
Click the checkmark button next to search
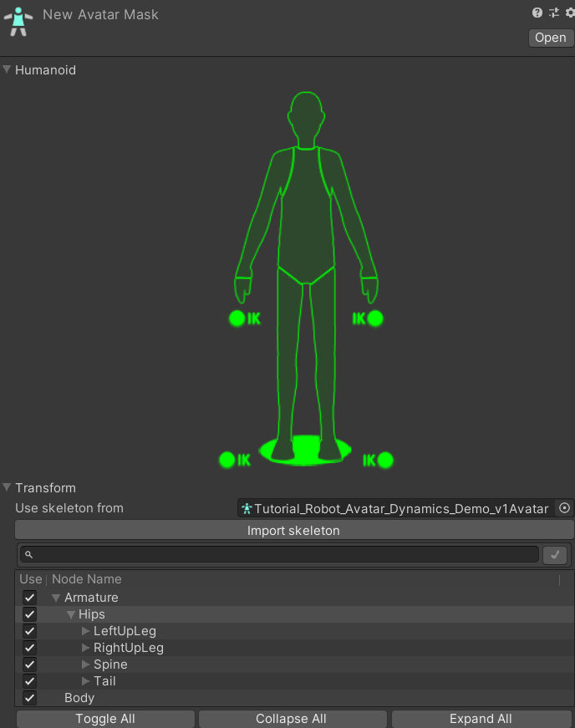point(555,555)
